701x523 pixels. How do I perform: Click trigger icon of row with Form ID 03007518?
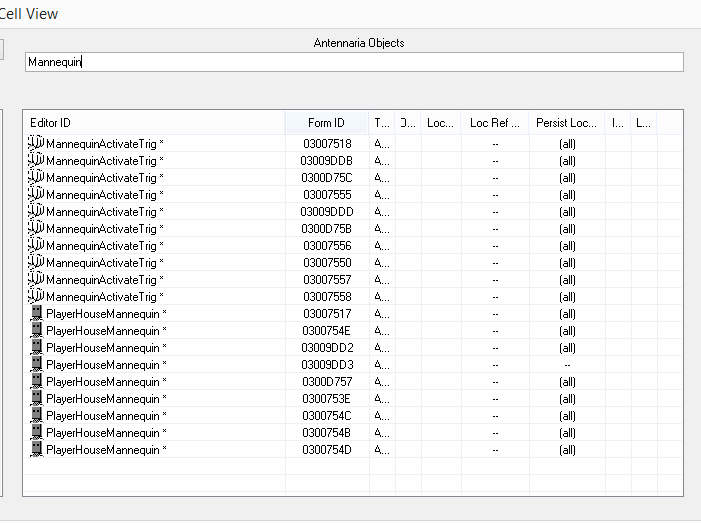(36, 143)
